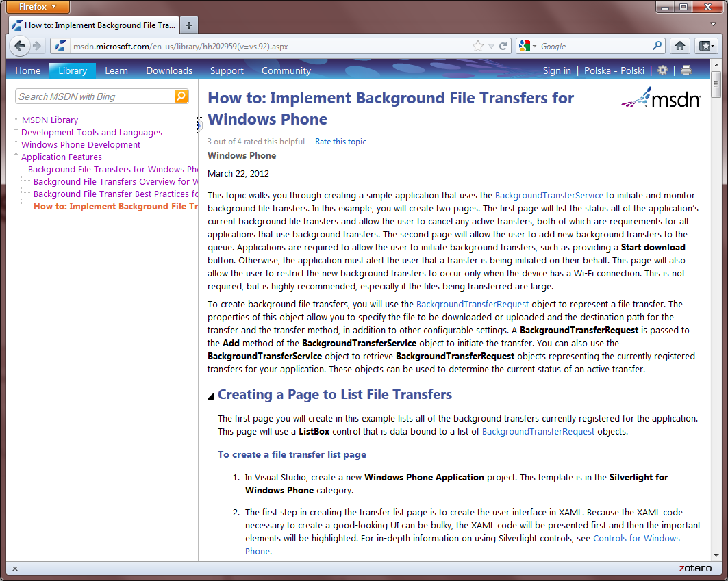Change locale via Polska - Polski link
This screenshot has height=581, width=728.
(x=614, y=70)
